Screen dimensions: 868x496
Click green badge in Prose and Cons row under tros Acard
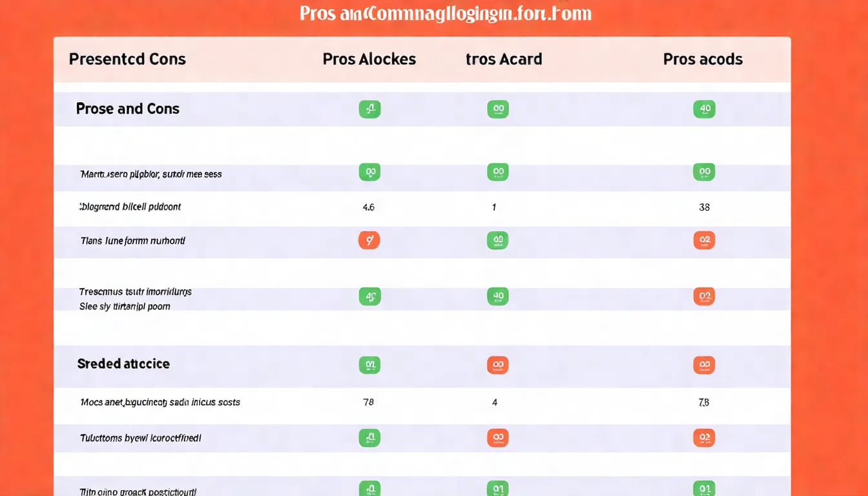click(498, 109)
